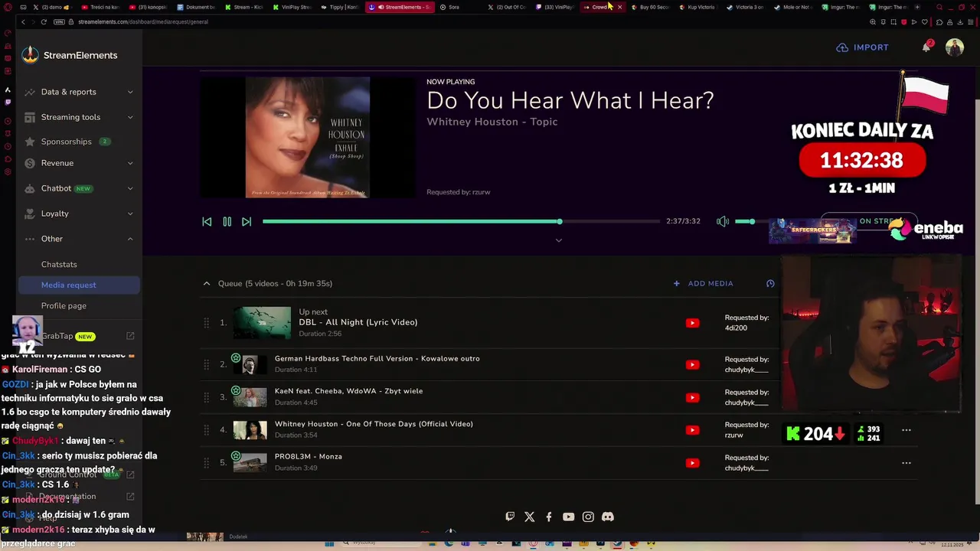Collapse the Queue list
The width and height of the screenshot is (980, 551).
coord(207,283)
